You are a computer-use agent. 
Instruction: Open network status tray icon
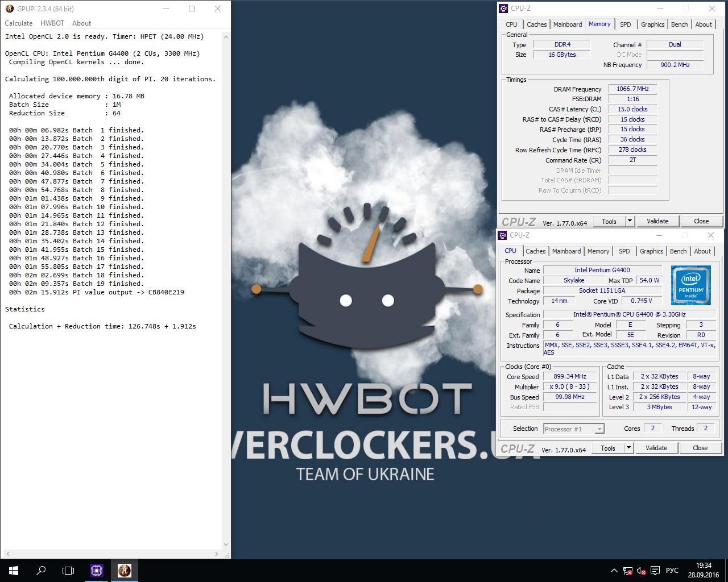[x=628, y=571]
